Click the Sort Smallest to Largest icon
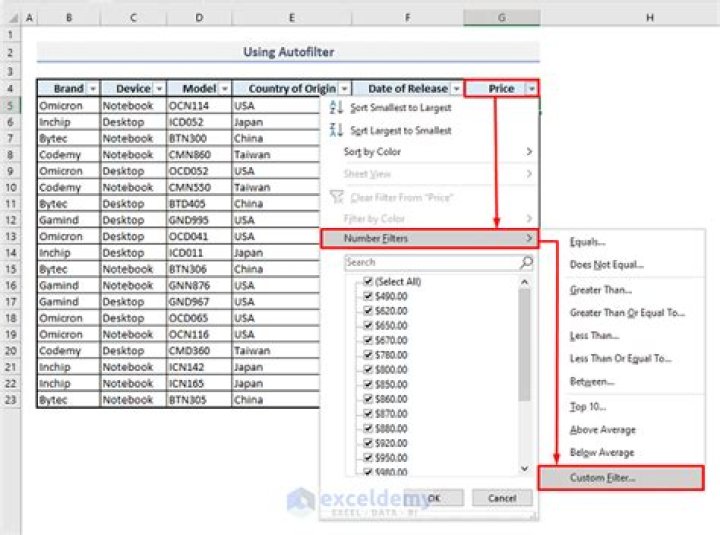Viewport: 720px width, 535px height. coord(336,108)
